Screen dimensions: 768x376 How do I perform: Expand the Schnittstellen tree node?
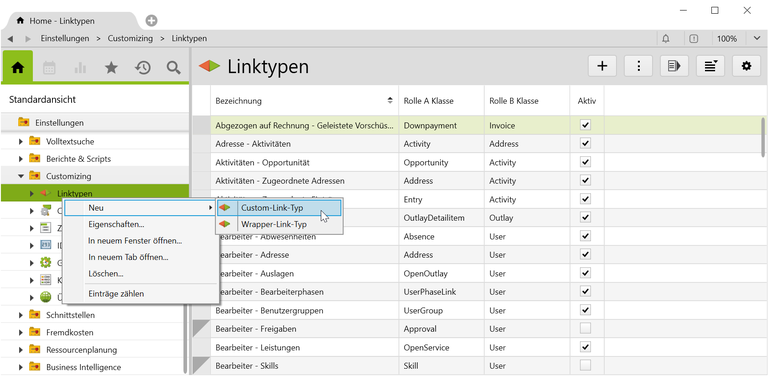pyautogui.click(x=21, y=315)
